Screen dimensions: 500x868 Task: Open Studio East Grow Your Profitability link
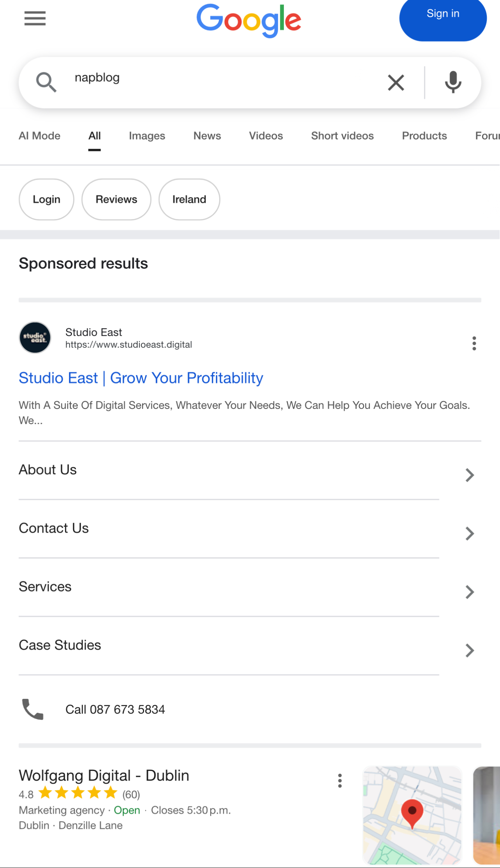coord(141,378)
